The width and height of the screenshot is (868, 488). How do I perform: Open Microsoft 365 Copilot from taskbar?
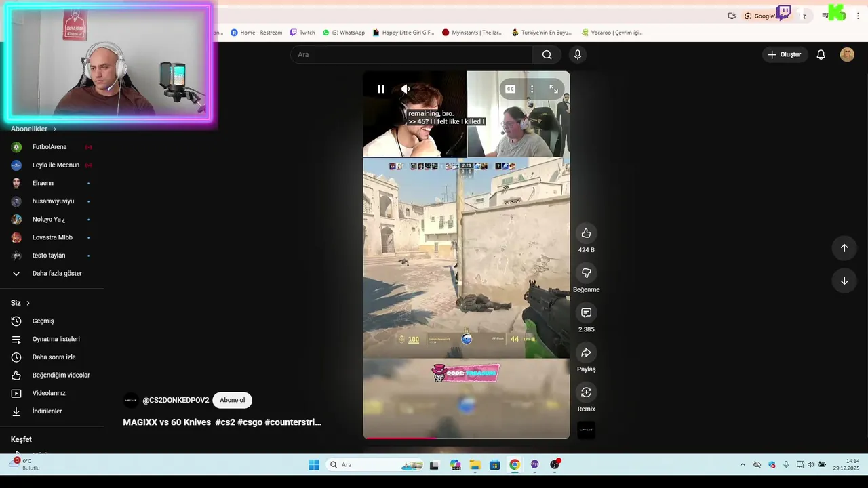[454, 464]
